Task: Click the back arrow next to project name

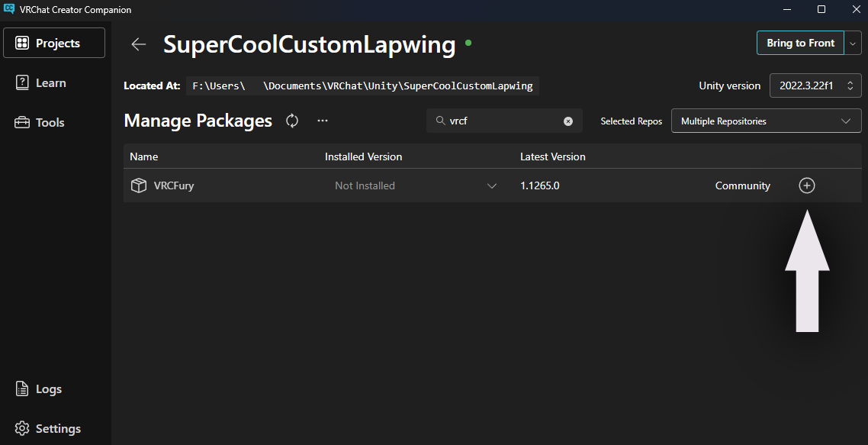Action: pyautogui.click(x=139, y=44)
